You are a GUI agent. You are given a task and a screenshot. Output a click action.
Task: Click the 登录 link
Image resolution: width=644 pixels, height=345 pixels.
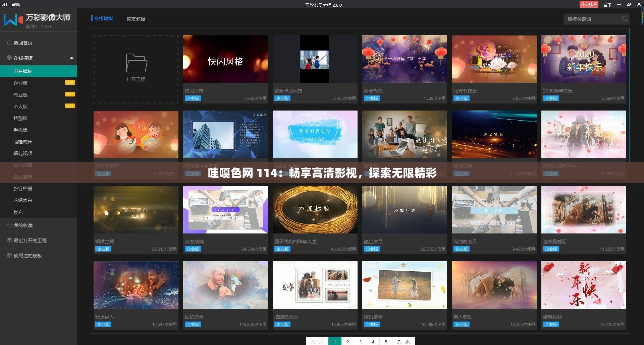coord(607,5)
